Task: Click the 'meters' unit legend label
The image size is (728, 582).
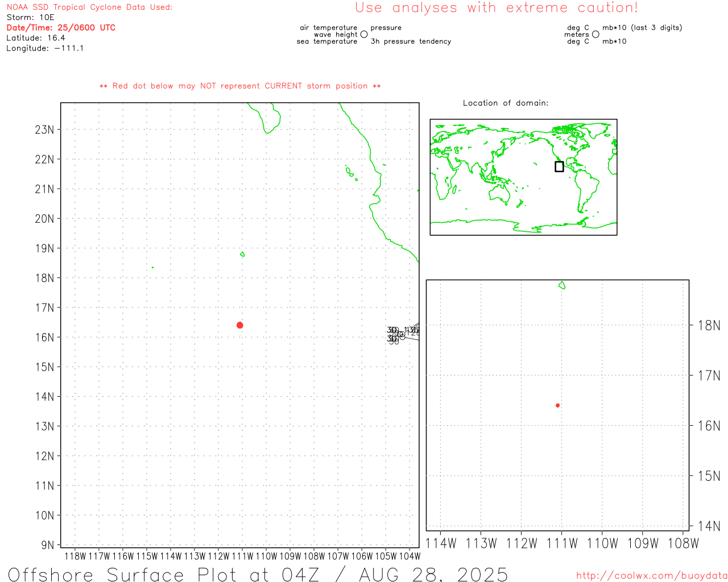Action: click(577, 35)
